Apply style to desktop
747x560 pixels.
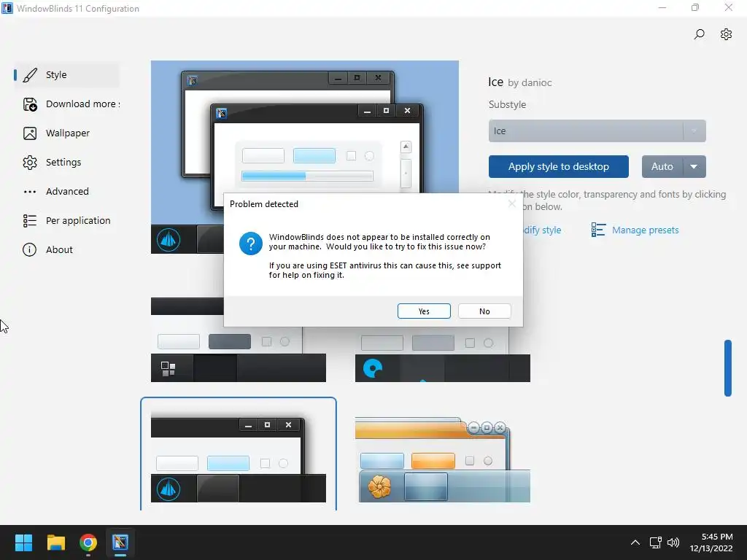558,167
